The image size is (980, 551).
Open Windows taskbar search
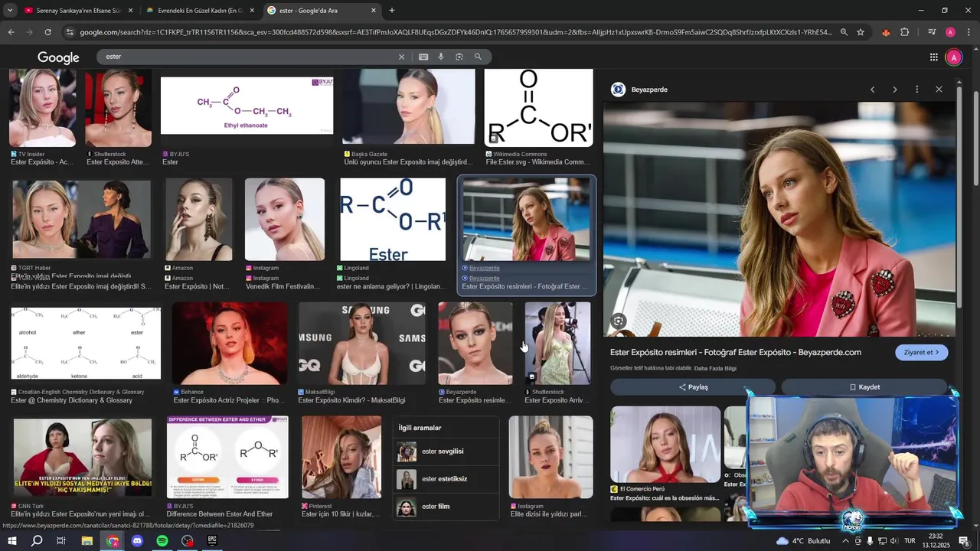click(x=37, y=541)
